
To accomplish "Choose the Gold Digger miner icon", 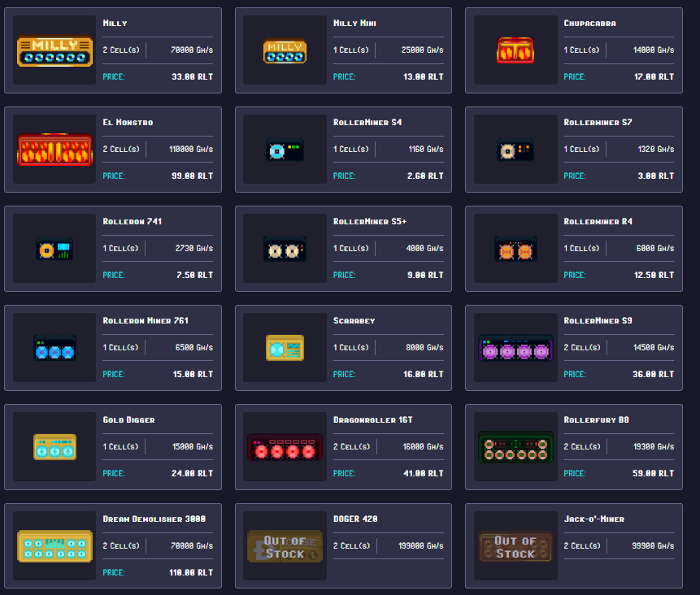I will point(54,447).
